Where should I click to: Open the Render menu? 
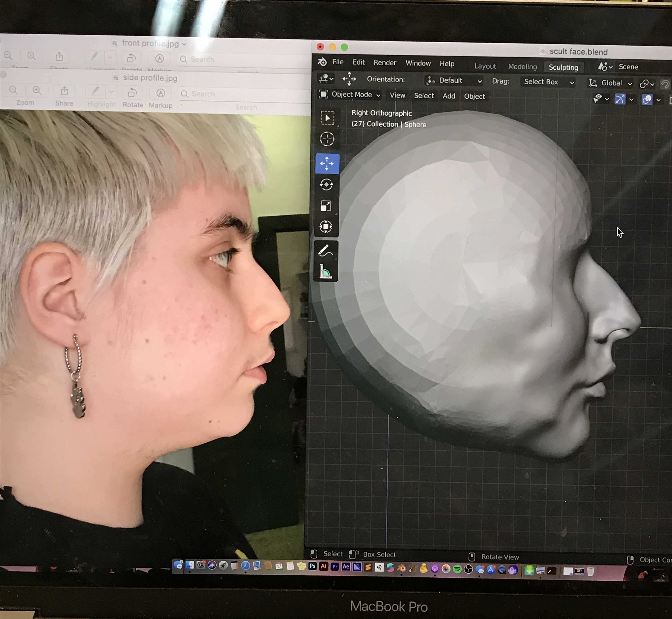click(385, 63)
